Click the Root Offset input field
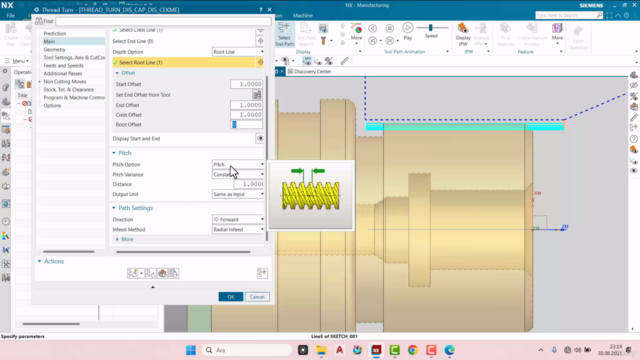 [246, 124]
